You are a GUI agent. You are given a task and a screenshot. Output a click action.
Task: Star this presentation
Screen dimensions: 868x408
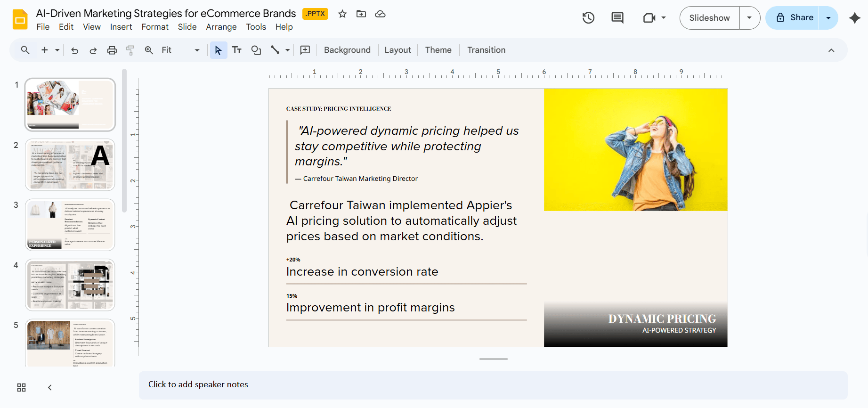point(342,14)
